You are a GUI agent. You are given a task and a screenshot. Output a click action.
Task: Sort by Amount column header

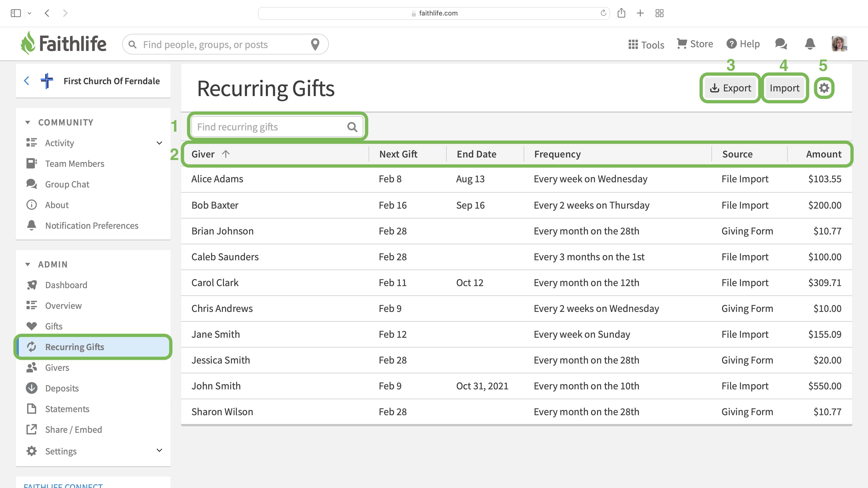coord(824,154)
